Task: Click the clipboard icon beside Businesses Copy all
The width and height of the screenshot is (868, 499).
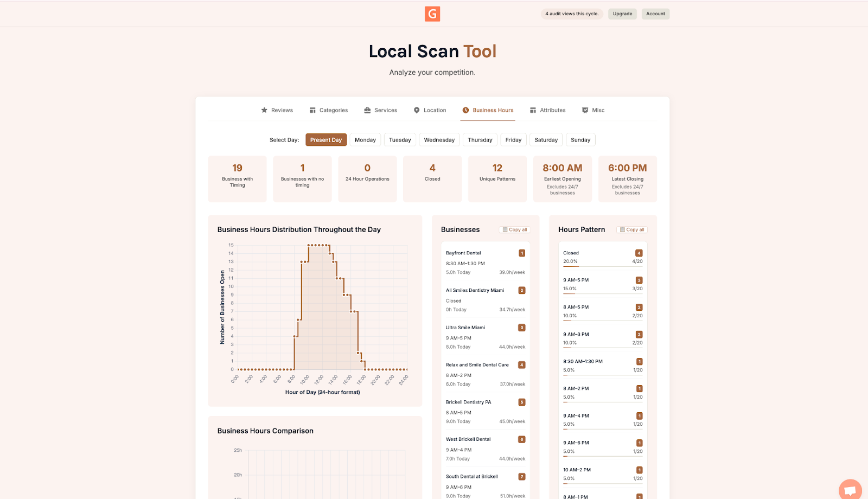Action: coord(505,229)
